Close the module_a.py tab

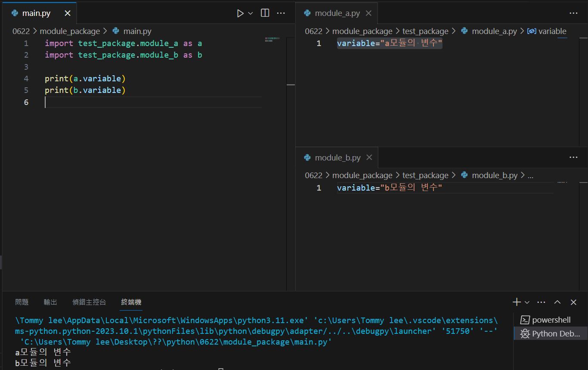[x=368, y=13]
